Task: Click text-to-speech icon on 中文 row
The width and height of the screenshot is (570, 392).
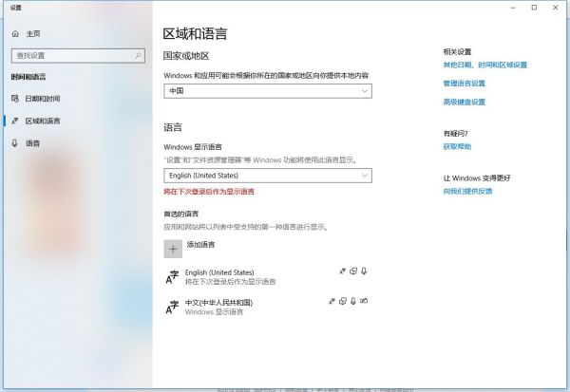Action: click(x=343, y=301)
